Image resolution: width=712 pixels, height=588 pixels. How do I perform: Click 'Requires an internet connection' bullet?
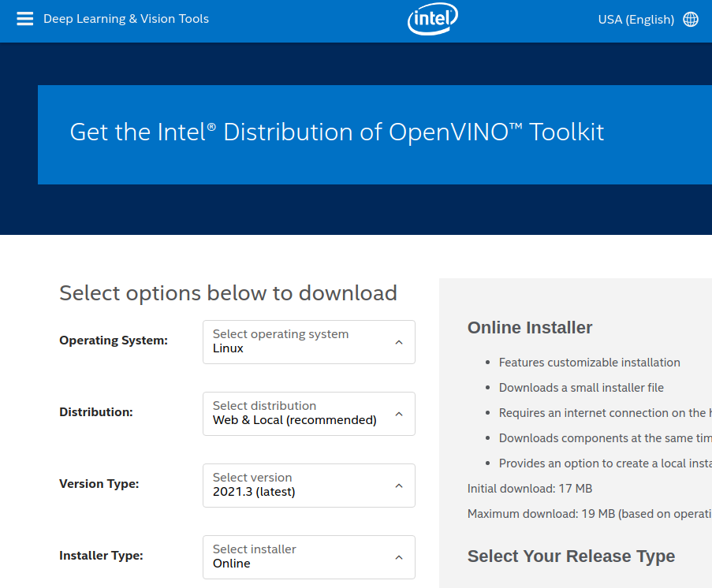[x=605, y=413]
